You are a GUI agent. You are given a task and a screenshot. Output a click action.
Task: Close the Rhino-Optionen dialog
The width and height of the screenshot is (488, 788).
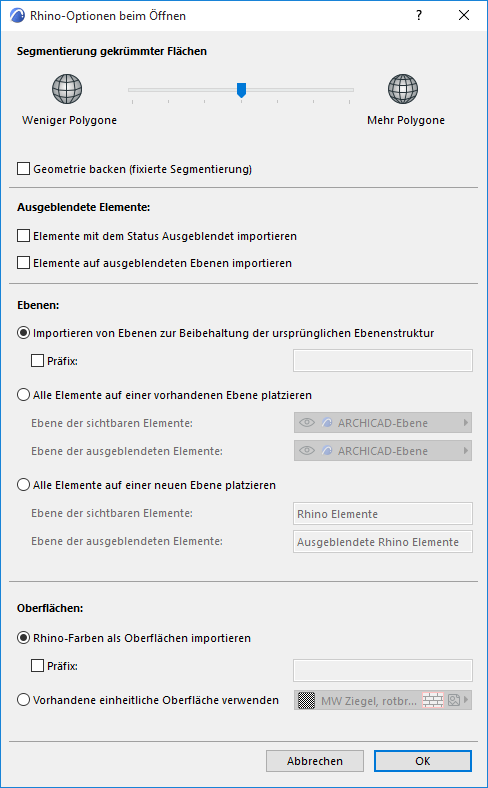(464, 16)
